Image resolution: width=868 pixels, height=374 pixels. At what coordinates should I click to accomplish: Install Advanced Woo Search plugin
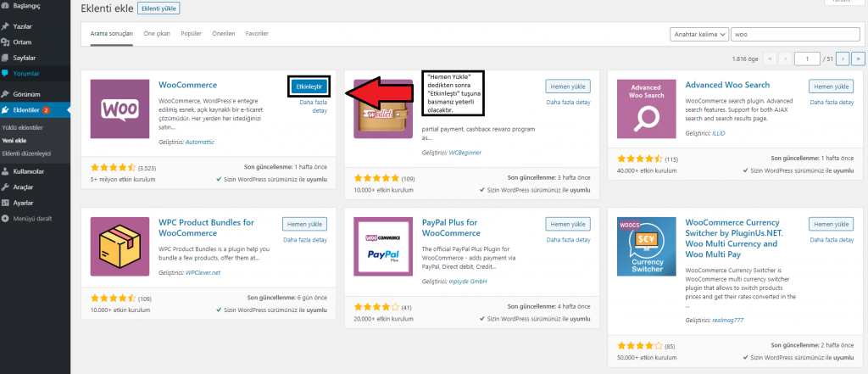pos(831,86)
